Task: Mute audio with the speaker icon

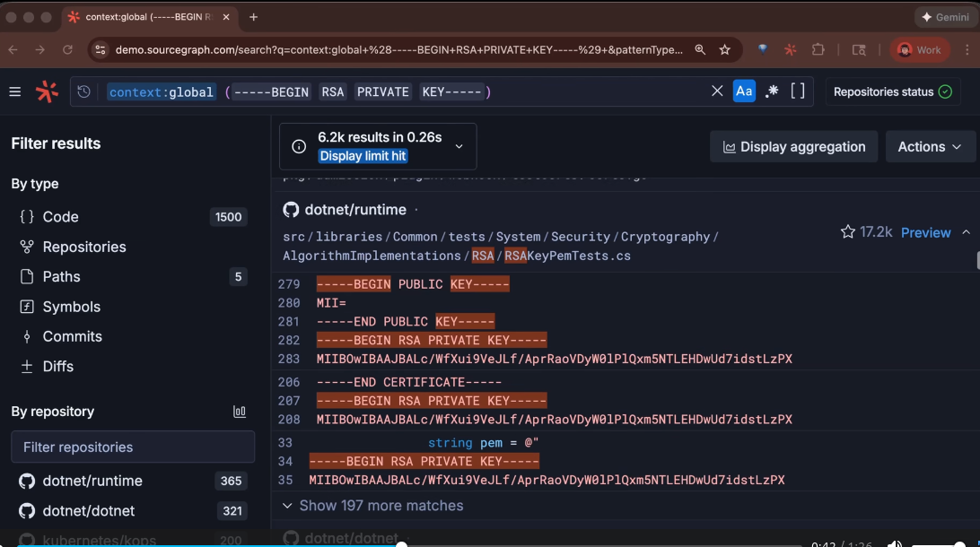Action: 895,542
